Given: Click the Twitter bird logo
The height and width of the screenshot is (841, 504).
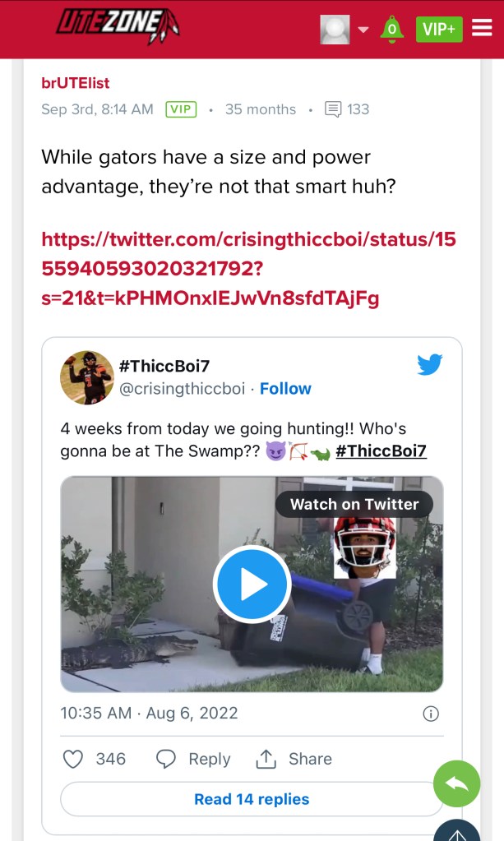Looking at the screenshot, I should tap(430, 365).
